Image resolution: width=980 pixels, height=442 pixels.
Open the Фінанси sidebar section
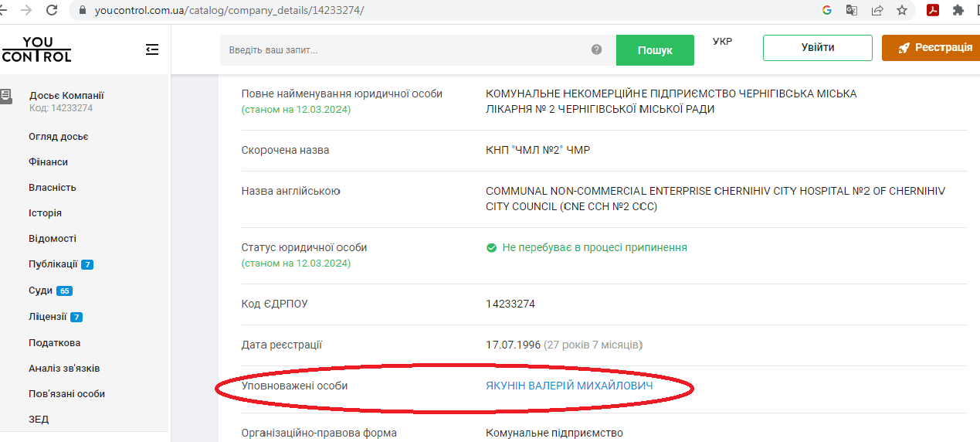click(48, 162)
